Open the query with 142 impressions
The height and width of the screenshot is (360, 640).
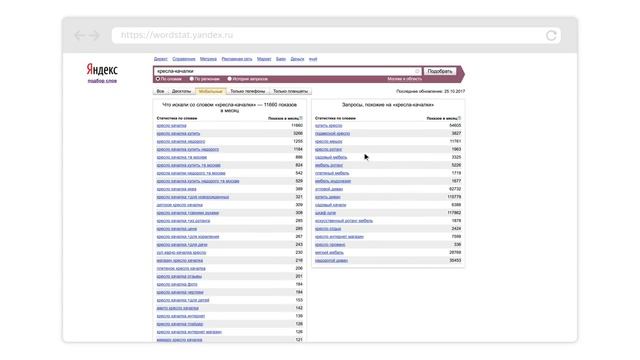178,308
